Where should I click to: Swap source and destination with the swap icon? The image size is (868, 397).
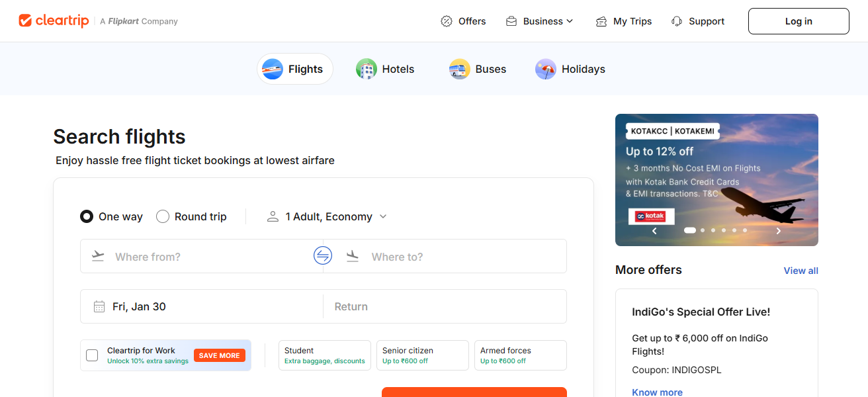click(323, 255)
